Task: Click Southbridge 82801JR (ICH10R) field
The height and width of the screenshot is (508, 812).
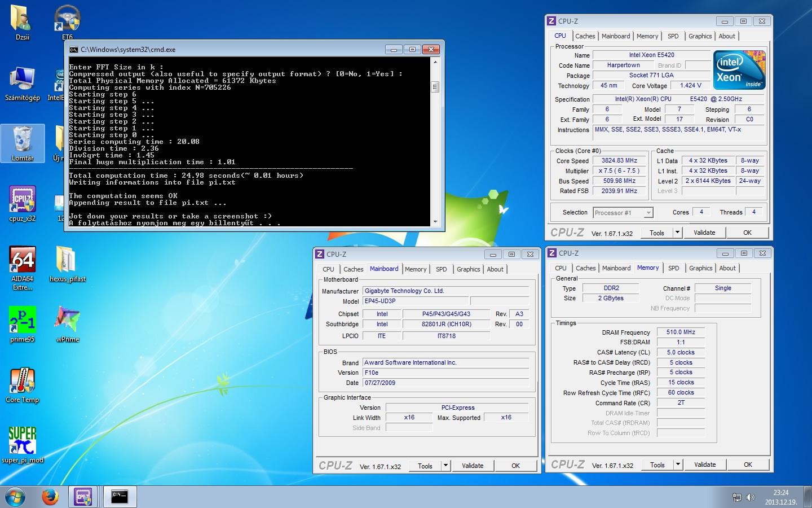Action: (x=446, y=324)
